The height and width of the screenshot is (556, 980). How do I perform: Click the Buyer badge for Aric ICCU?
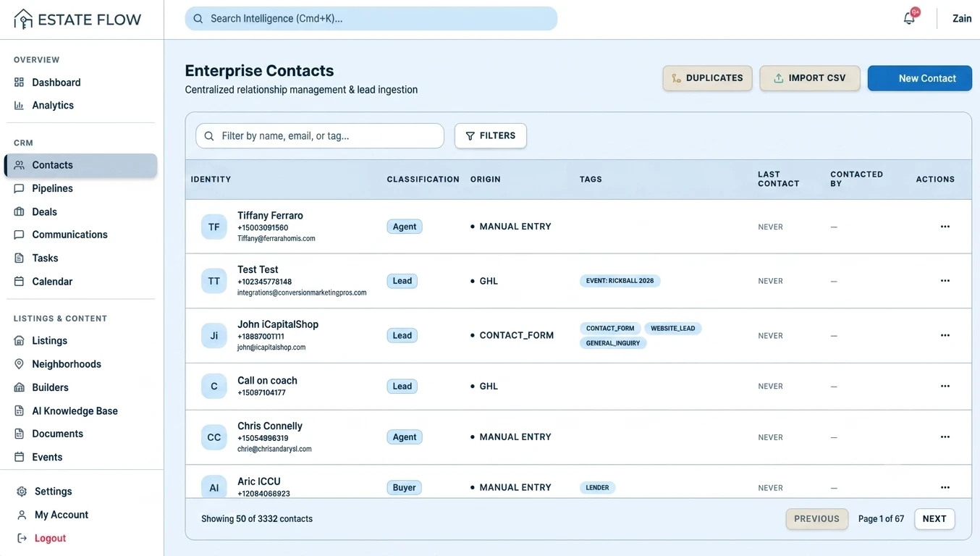tap(404, 488)
